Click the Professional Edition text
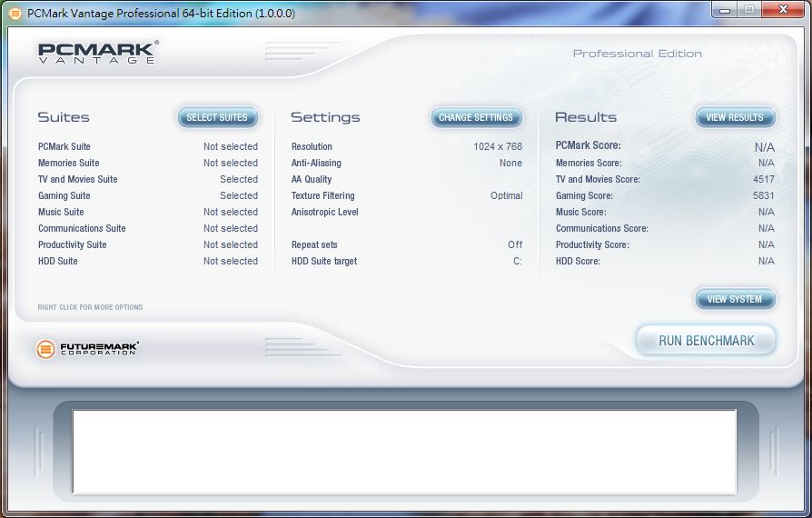 coord(638,54)
